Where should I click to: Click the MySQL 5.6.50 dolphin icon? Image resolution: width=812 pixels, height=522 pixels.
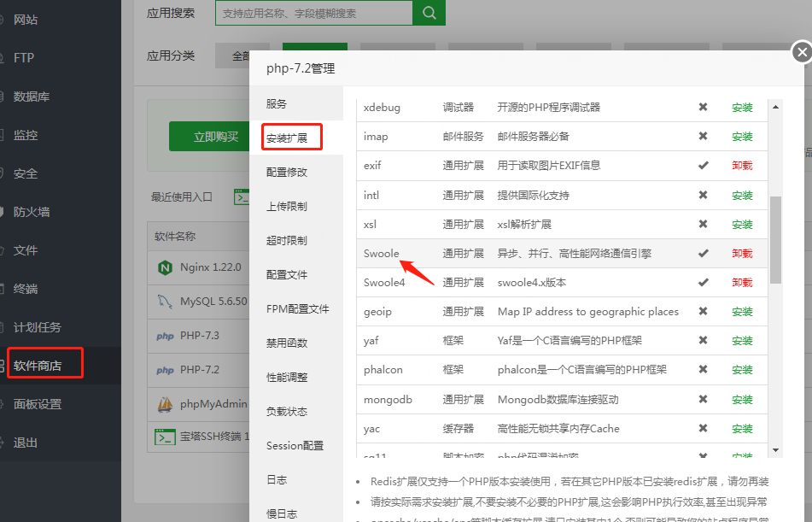[x=165, y=302]
